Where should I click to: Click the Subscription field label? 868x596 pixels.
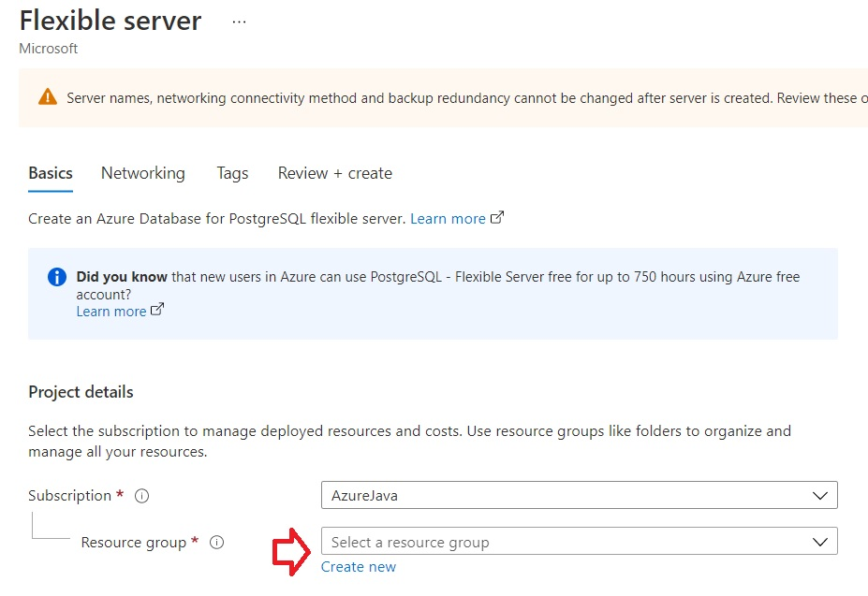pos(69,496)
